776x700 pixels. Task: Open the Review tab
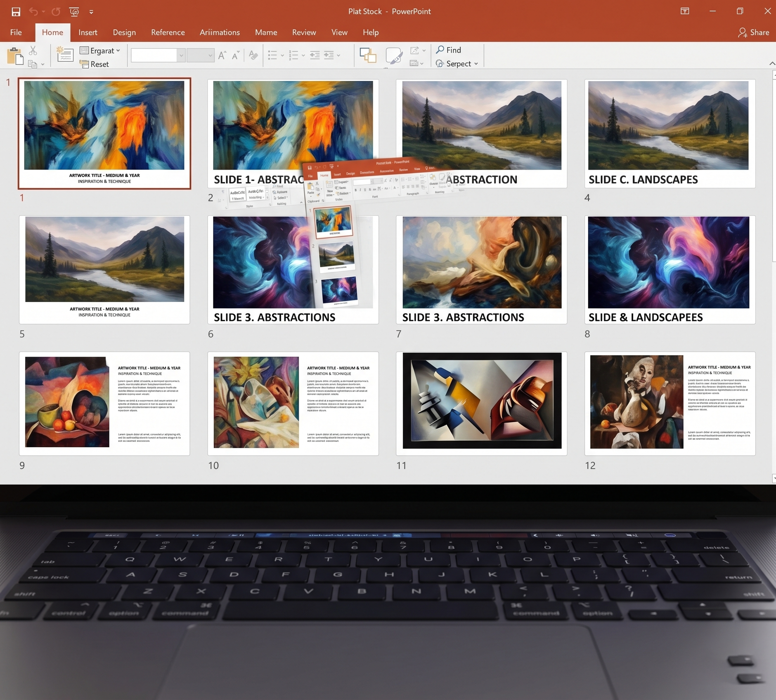pyautogui.click(x=304, y=32)
